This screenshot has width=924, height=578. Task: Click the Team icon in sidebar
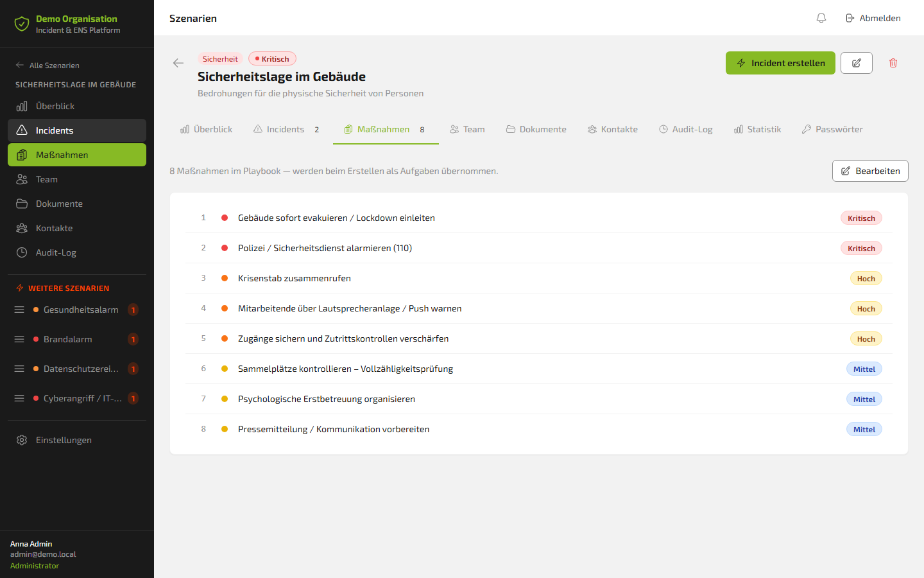click(x=22, y=179)
